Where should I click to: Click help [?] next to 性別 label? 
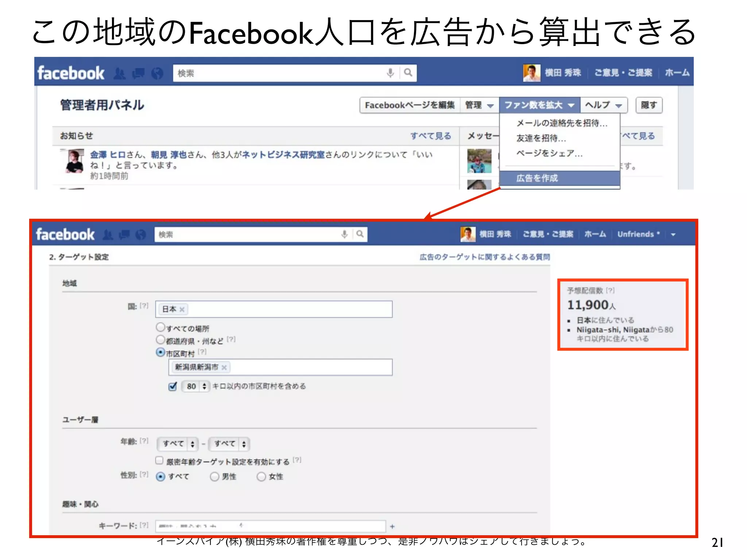point(144,475)
